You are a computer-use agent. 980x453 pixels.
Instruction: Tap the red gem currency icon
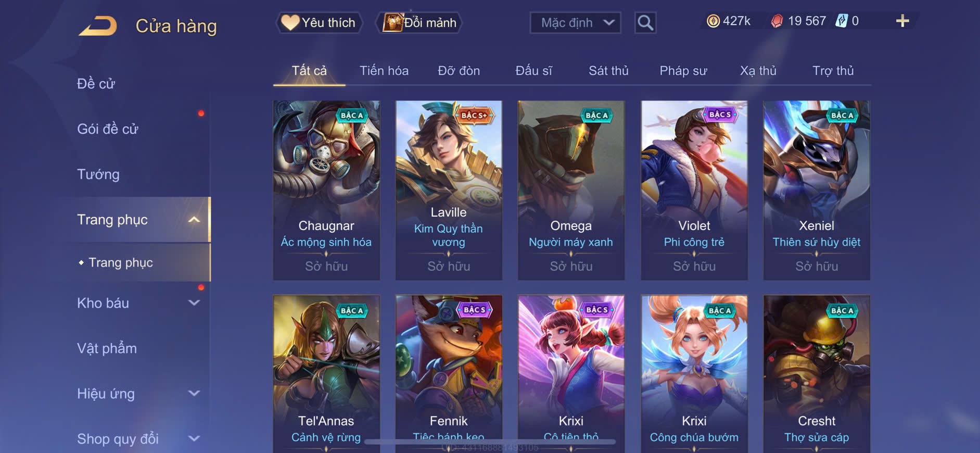pyautogui.click(x=777, y=21)
